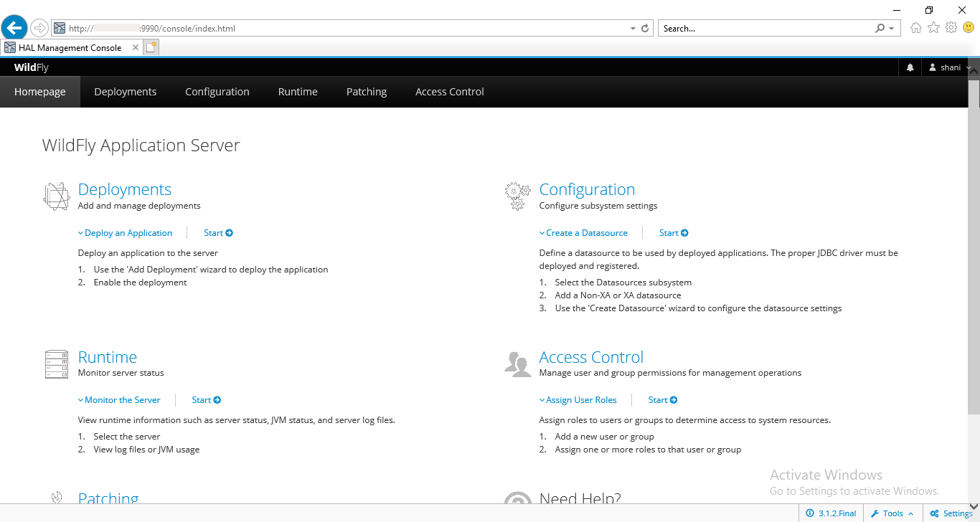Image resolution: width=980 pixels, height=522 pixels.
Task: Expand the Monitor the Server section
Action: (x=119, y=399)
